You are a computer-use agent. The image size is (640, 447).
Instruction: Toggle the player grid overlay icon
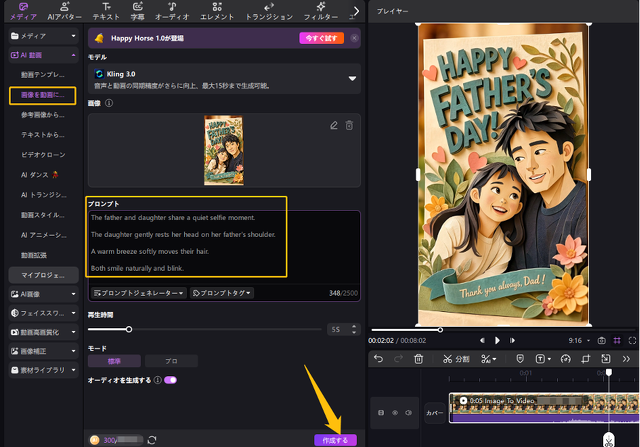tap(617, 340)
